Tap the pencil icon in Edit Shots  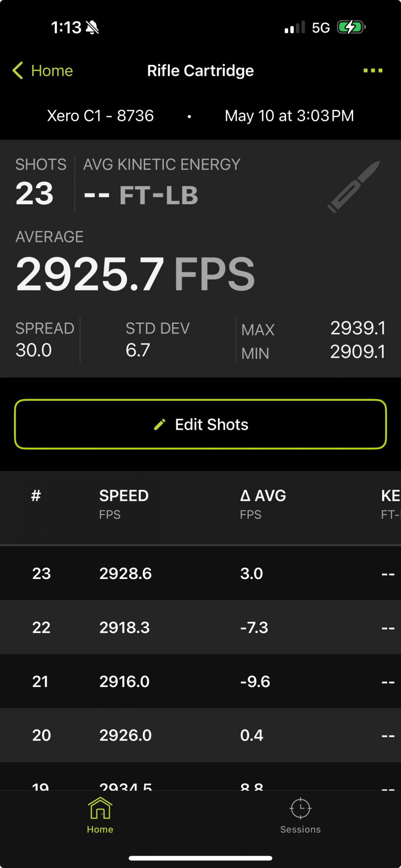(x=160, y=424)
